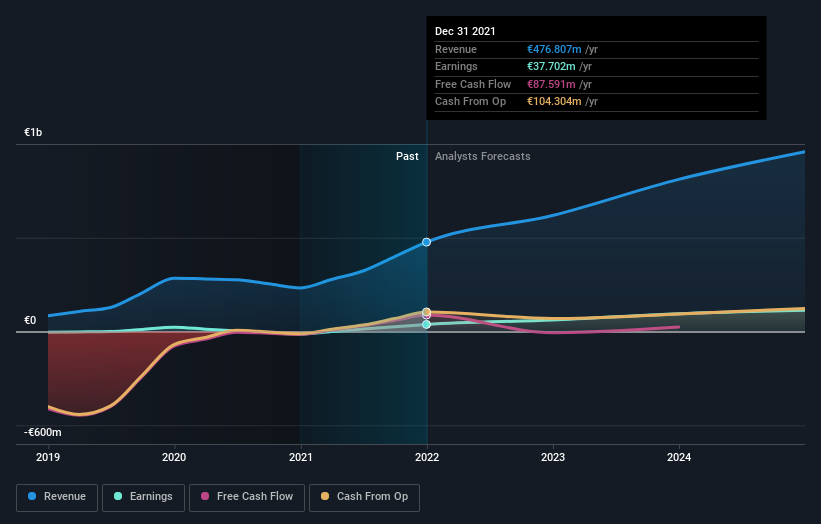Toggle the Cash From Op legend button
The image size is (821, 524).
[x=364, y=497]
